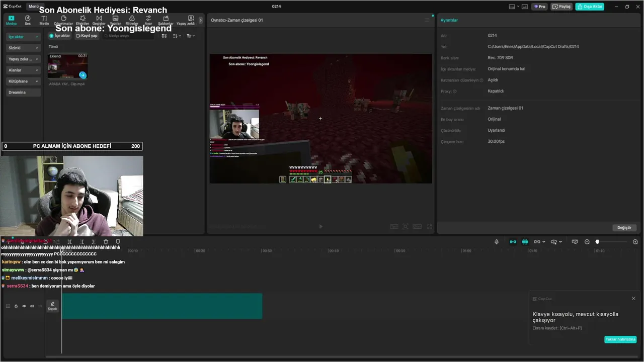
Task: Zoom out the timeline with minus icon
Action: [587, 242]
